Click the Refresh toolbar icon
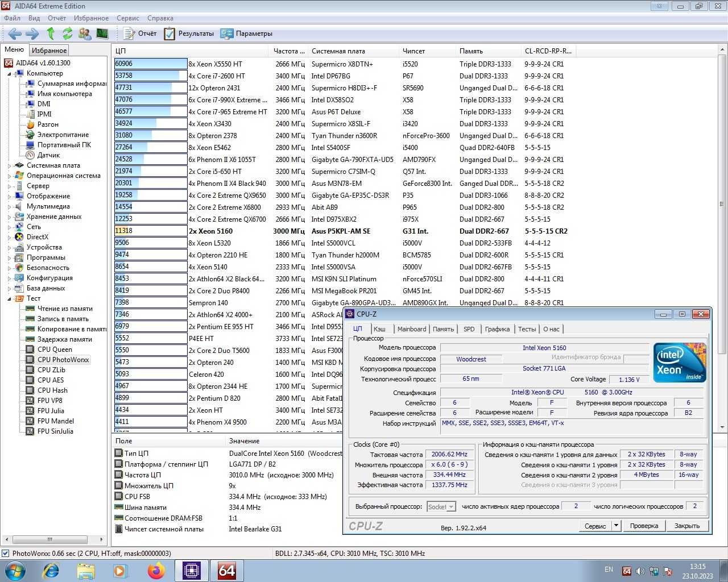728x582 pixels. point(67,34)
